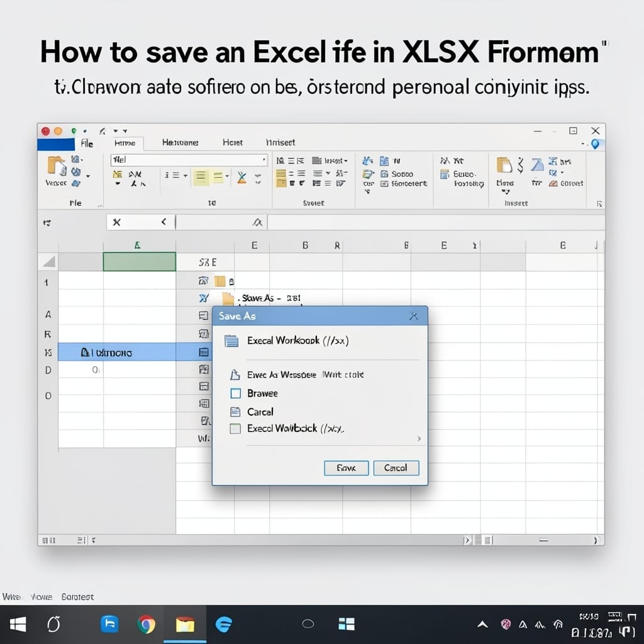Tick the Execol Wallbock checkbox
The width and height of the screenshot is (644, 644).
(235, 429)
